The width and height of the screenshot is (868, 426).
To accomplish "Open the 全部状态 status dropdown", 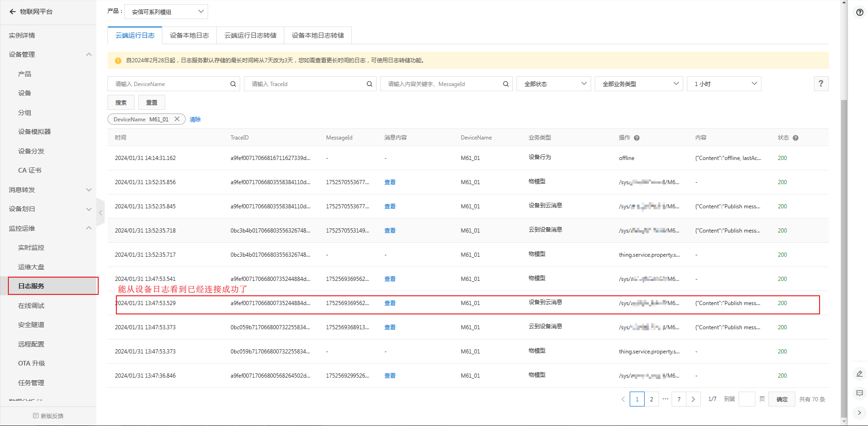I will point(554,84).
